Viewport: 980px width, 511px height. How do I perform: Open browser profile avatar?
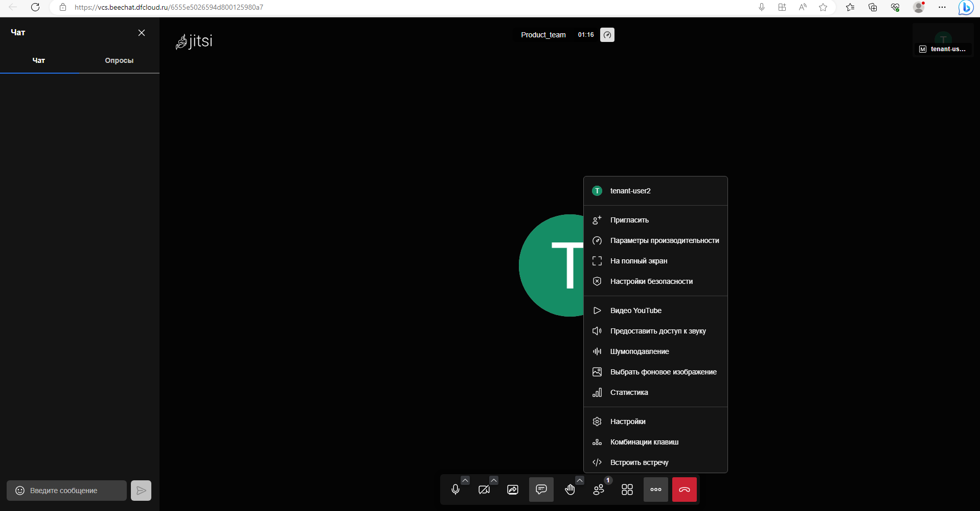click(919, 7)
